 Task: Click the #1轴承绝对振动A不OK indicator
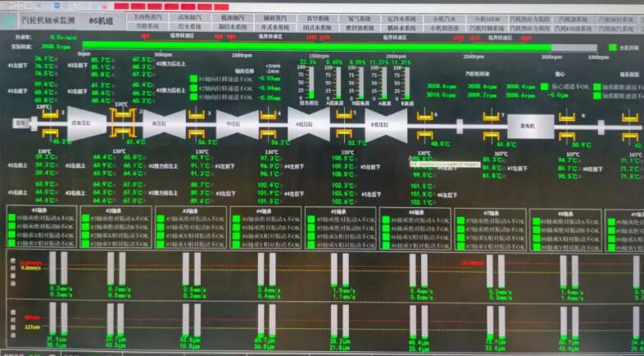[x=11, y=219]
